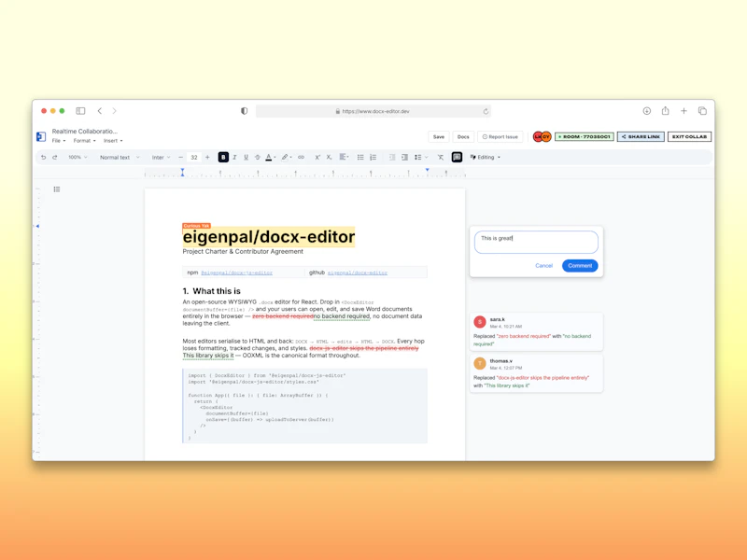Open the text color picker
Screen dimensions: 747x560
[270, 157]
